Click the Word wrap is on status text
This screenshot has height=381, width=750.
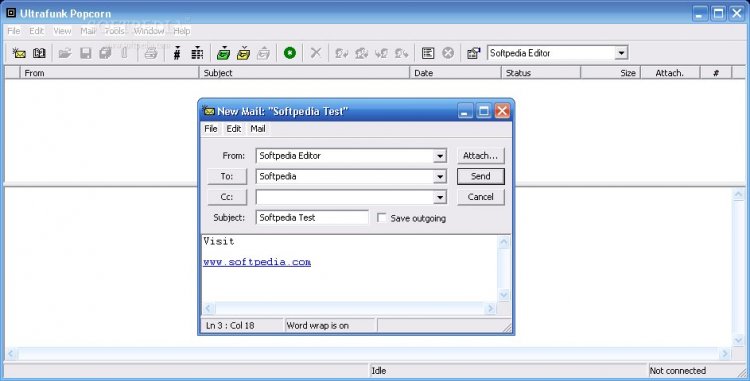318,326
